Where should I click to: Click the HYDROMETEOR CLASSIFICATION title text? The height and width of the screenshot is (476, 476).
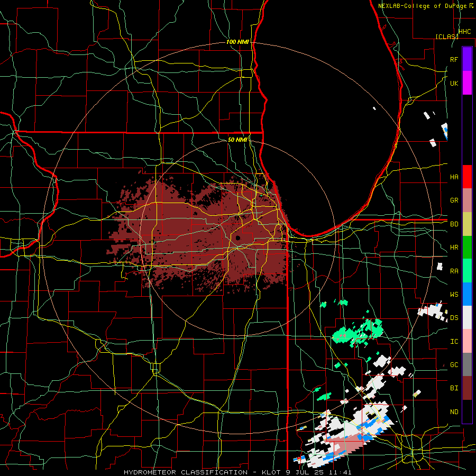point(186,472)
